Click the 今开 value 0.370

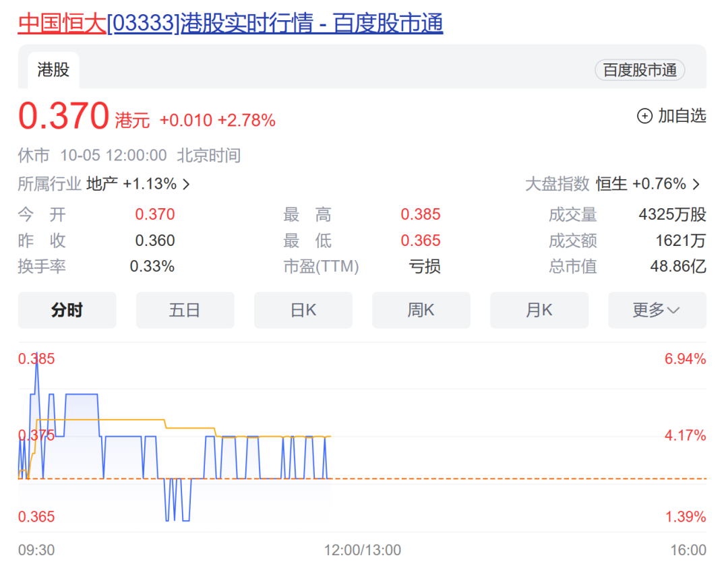pos(155,214)
